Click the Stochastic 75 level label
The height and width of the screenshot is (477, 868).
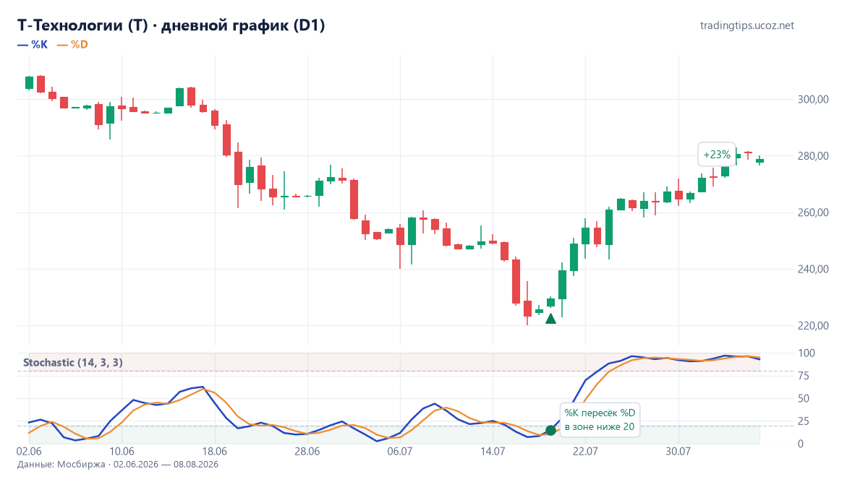pyautogui.click(x=802, y=376)
